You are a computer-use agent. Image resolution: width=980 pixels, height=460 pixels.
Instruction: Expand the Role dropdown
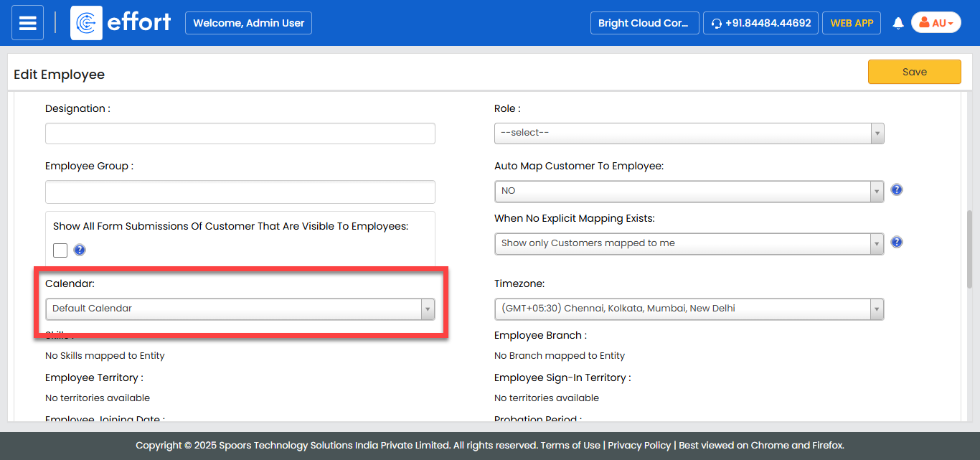pos(689,133)
